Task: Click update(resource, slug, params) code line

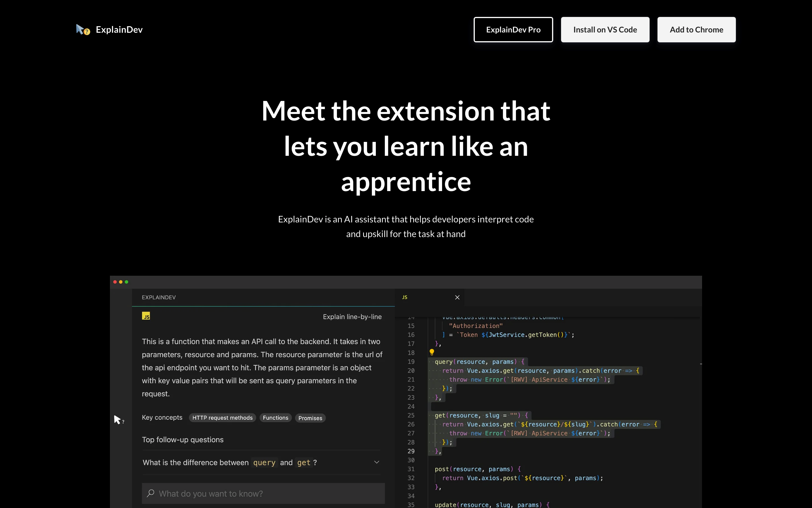Action: click(492, 505)
